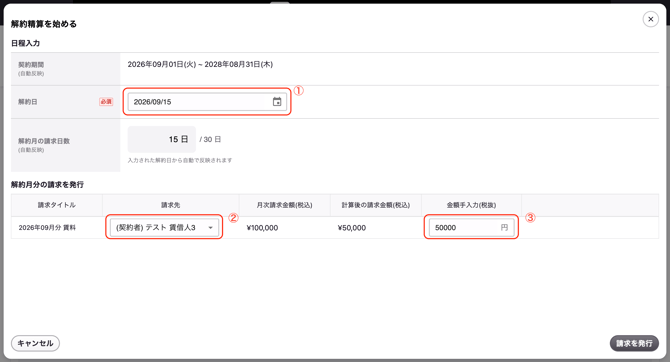This screenshot has width=670, height=362.
Task: Open the calendar picker icon for 解約日
Action: pos(277,102)
